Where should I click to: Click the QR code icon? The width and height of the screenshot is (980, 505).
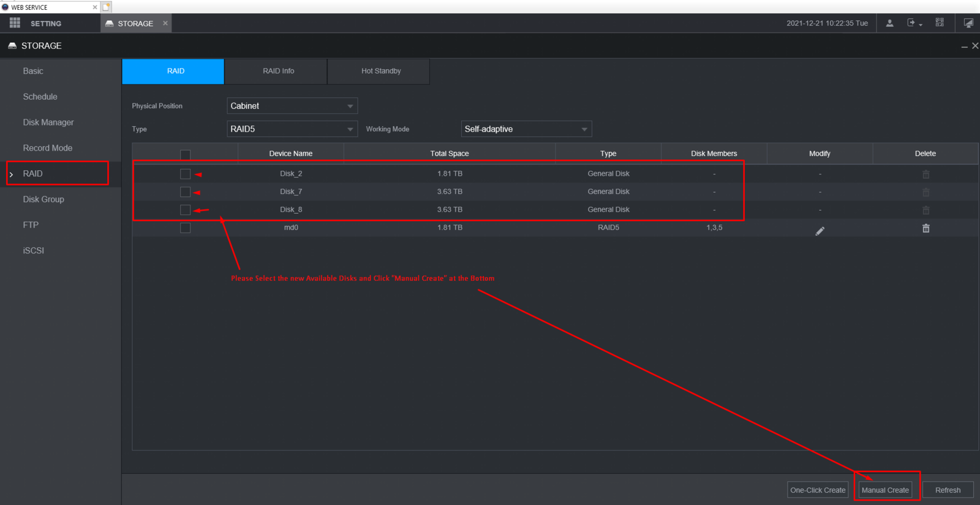coord(940,23)
